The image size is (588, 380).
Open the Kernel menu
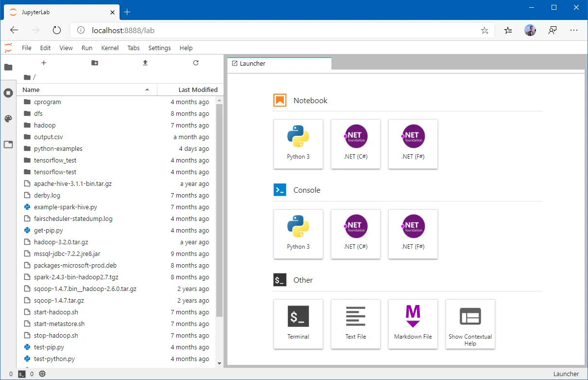click(110, 48)
